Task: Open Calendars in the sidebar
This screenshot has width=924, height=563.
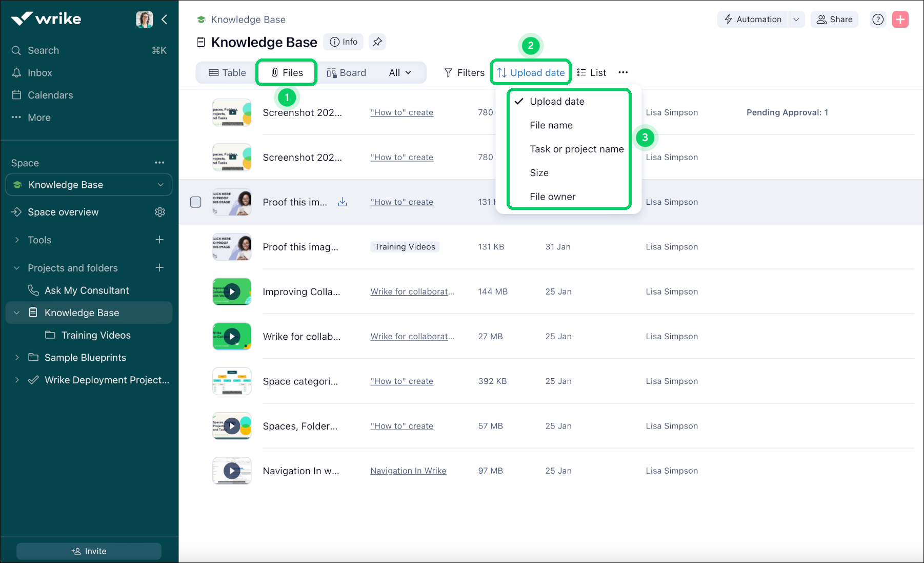Action: (x=50, y=95)
